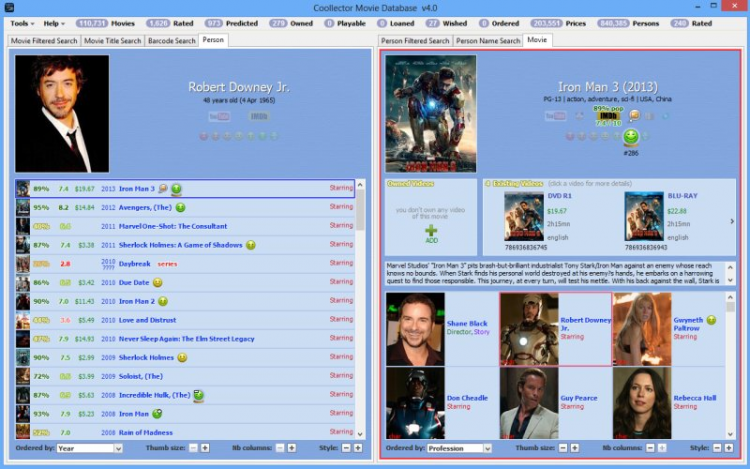Switch to Movie Title Search tab
This screenshot has width=750, height=469.
[112, 41]
